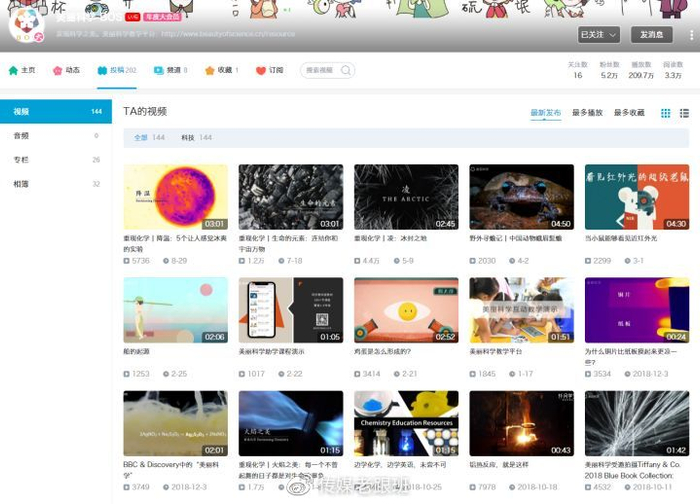Sort videos by 最多收藏
The height and width of the screenshot is (504, 700).
[629, 113]
